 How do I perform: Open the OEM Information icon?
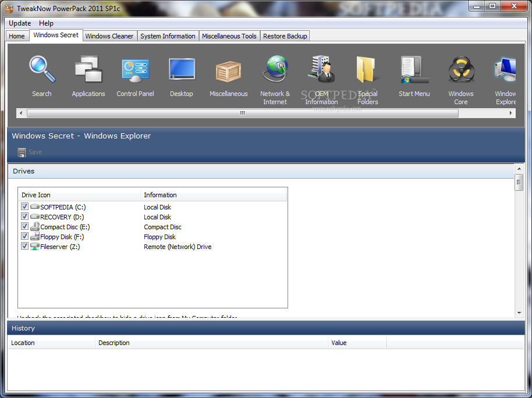click(x=322, y=69)
